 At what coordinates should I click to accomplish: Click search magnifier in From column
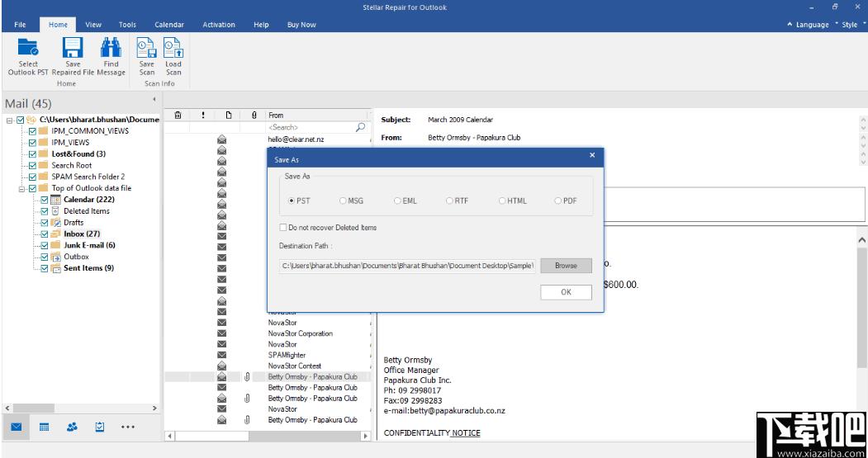click(x=360, y=127)
